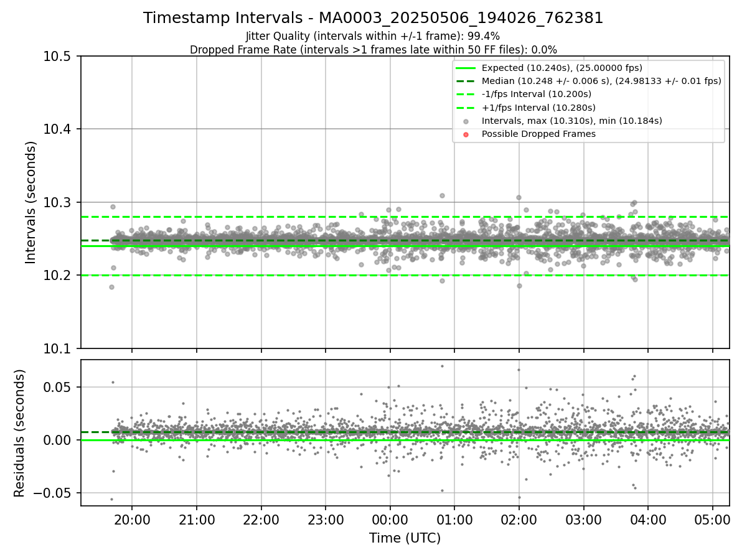The width and height of the screenshot is (747, 560).
Task: Click the plot title Timestamp Intervals text
Action: 374,18
